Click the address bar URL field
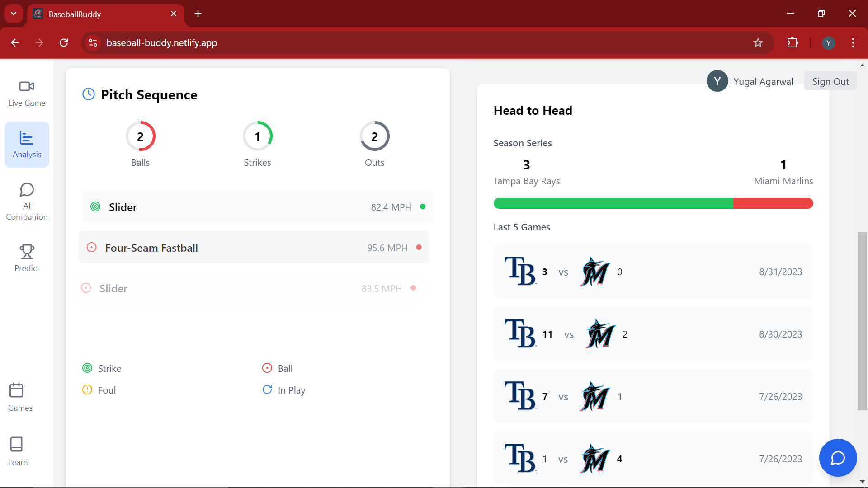Viewport: 868px width, 488px height. pyautogui.click(x=407, y=42)
